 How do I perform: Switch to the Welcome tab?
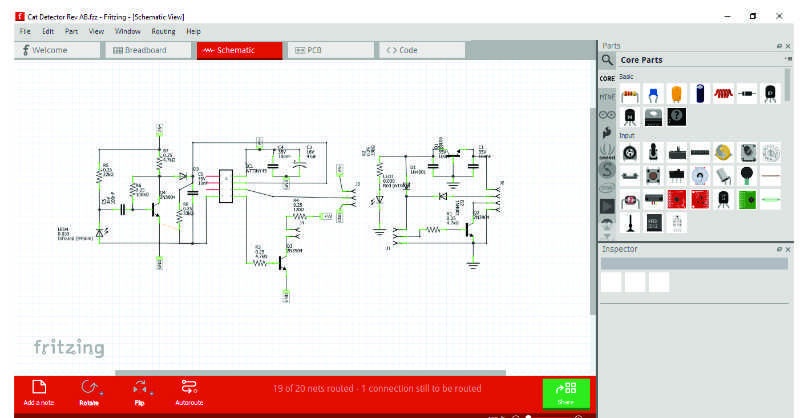click(x=57, y=50)
